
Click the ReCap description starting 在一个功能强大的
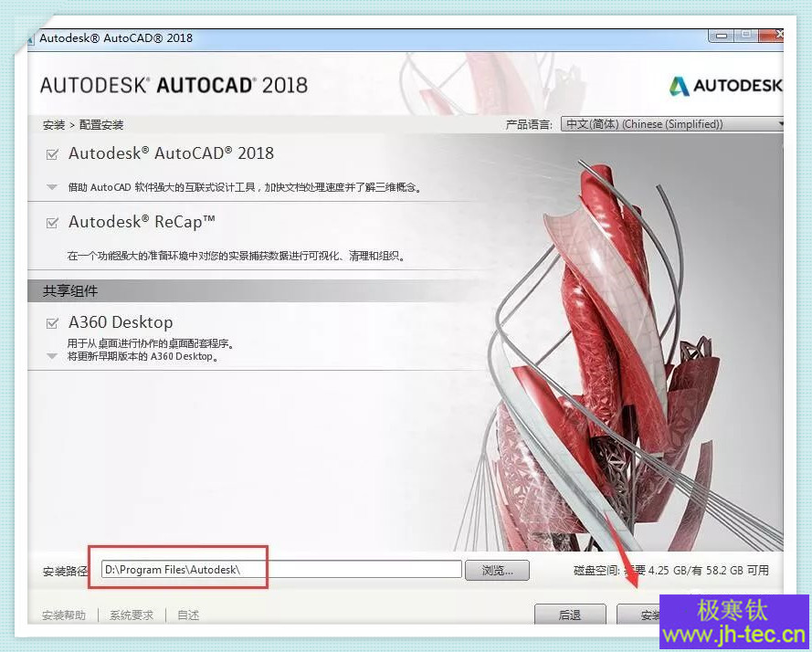[237, 256]
